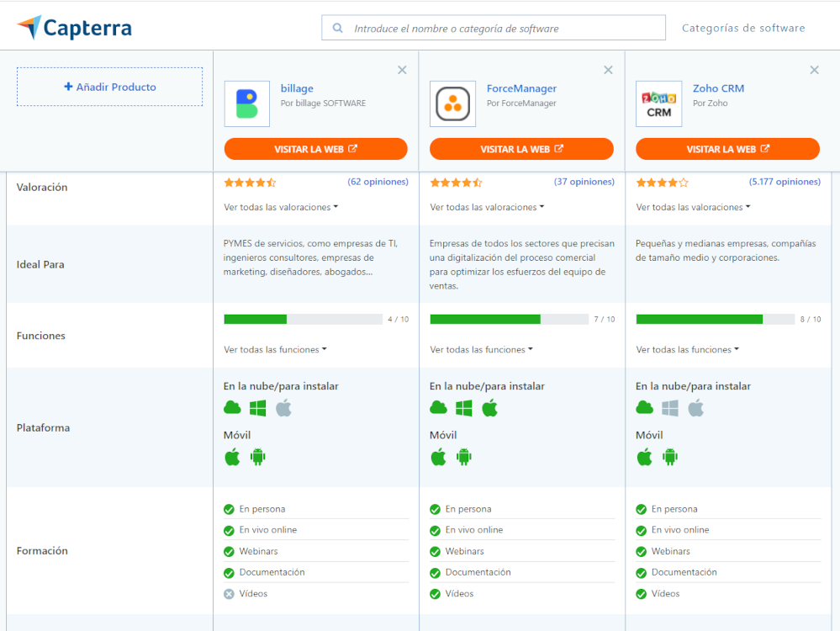Click Zoho CRM star rating
Viewport: 840px width, 631px height.
click(662, 183)
